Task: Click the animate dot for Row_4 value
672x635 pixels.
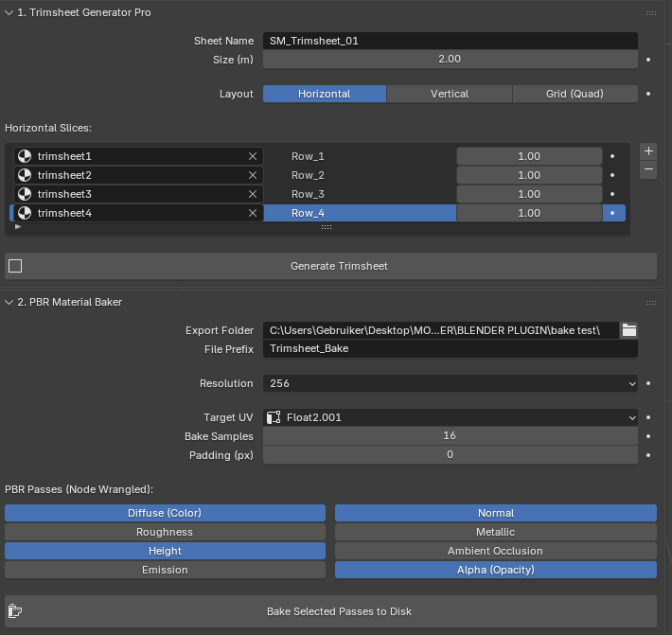Action: [x=612, y=213]
